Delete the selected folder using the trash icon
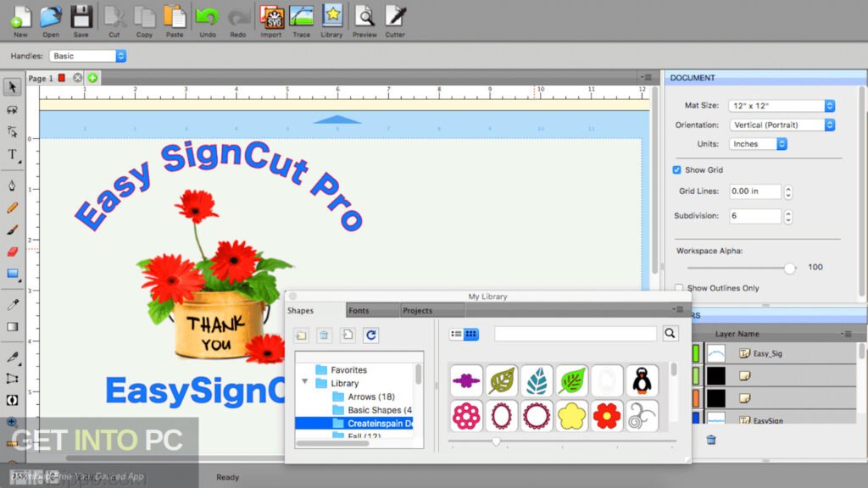Image resolution: width=868 pixels, height=488 pixels. pyautogui.click(x=325, y=335)
